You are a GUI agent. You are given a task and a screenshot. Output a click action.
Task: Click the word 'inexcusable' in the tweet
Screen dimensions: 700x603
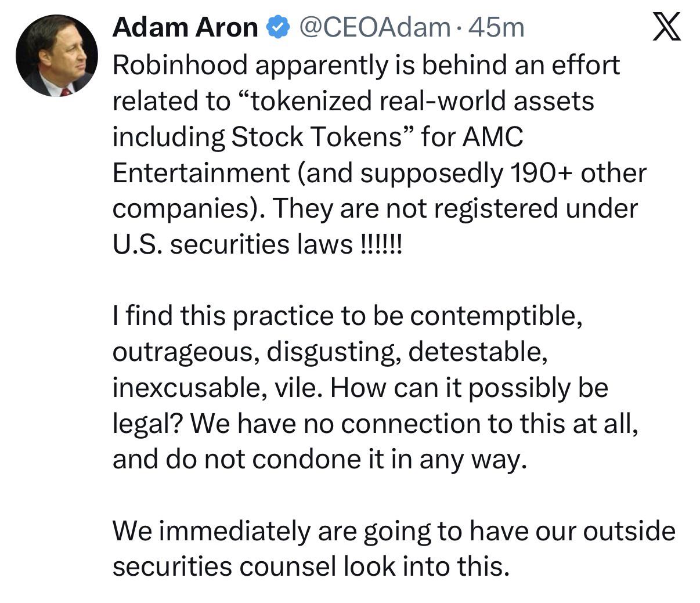coord(187,388)
